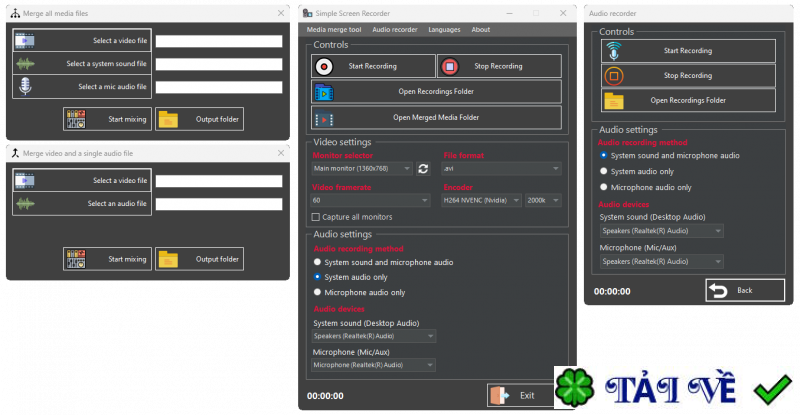Viewport: 800px width, 415px height.
Task: Open the About menu
Action: [481, 30]
